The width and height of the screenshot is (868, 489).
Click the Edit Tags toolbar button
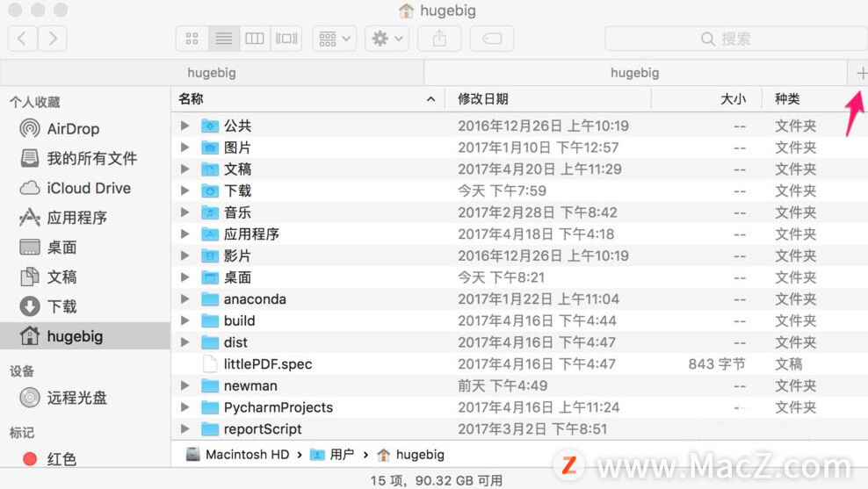[x=492, y=39]
